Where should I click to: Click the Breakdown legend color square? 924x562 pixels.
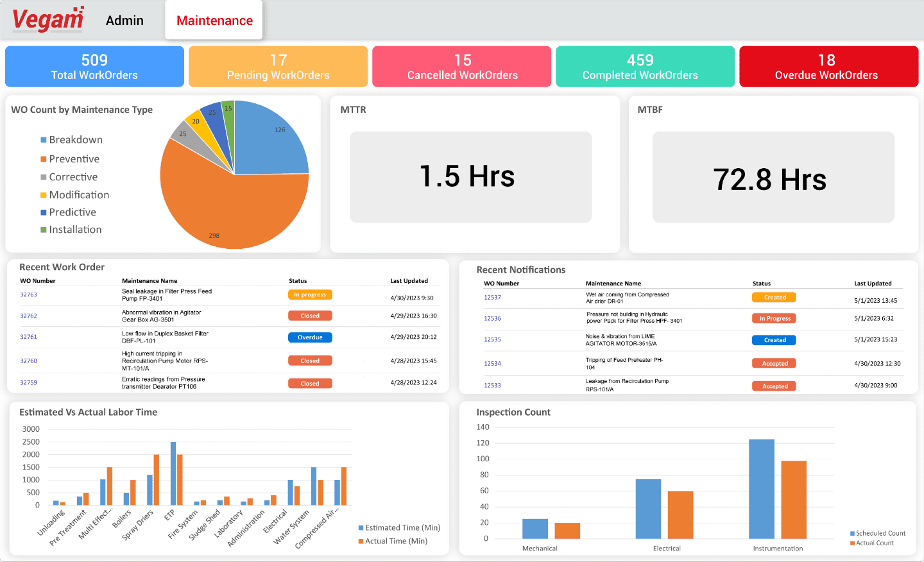pos(44,140)
